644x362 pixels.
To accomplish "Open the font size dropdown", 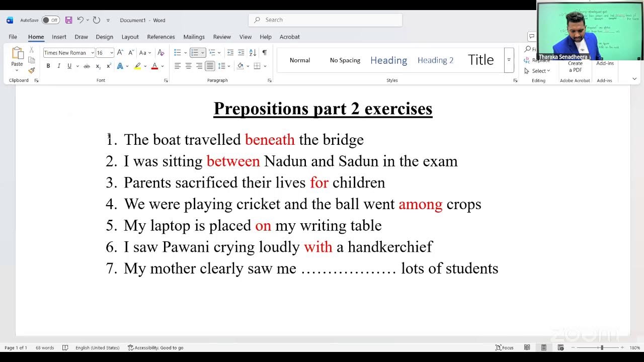I will point(111,53).
